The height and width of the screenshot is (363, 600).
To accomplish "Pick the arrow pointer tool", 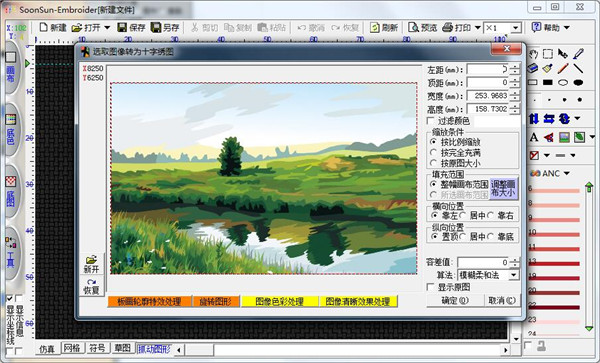I will (x=563, y=54).
